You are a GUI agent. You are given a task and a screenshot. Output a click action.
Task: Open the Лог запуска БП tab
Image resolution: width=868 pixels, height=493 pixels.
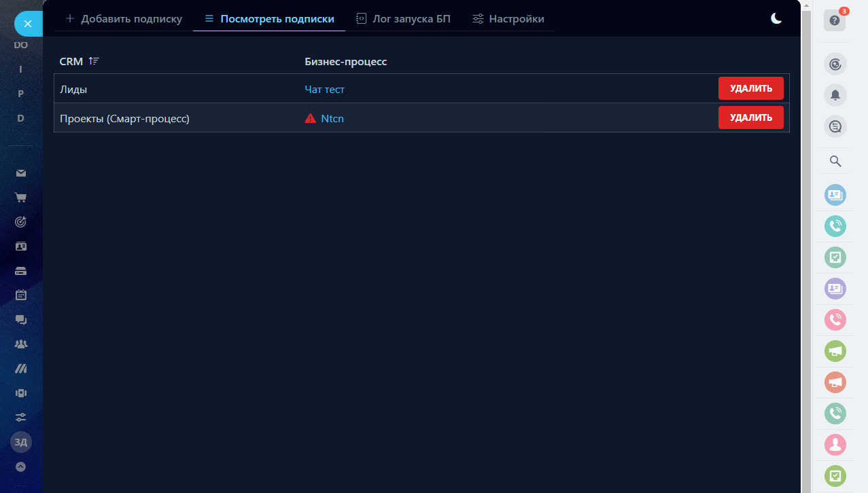pyautogui.click(x=403, y=19)
